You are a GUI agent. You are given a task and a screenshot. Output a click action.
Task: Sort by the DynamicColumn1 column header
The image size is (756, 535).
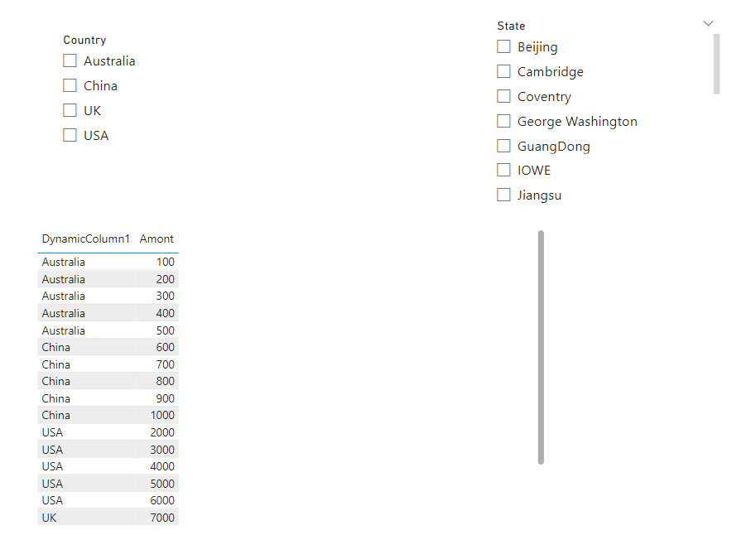coord(86,239)
